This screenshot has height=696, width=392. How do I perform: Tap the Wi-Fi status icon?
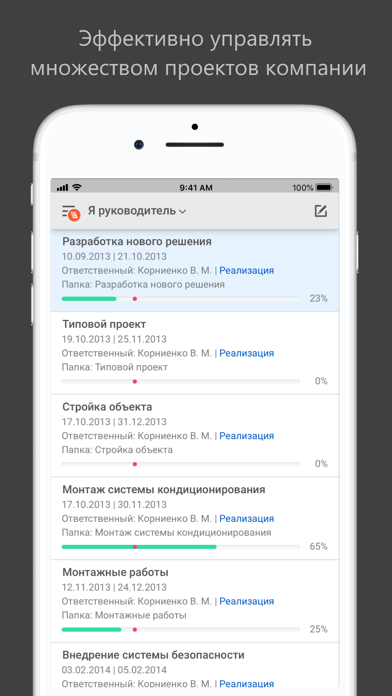pos(77,187)
